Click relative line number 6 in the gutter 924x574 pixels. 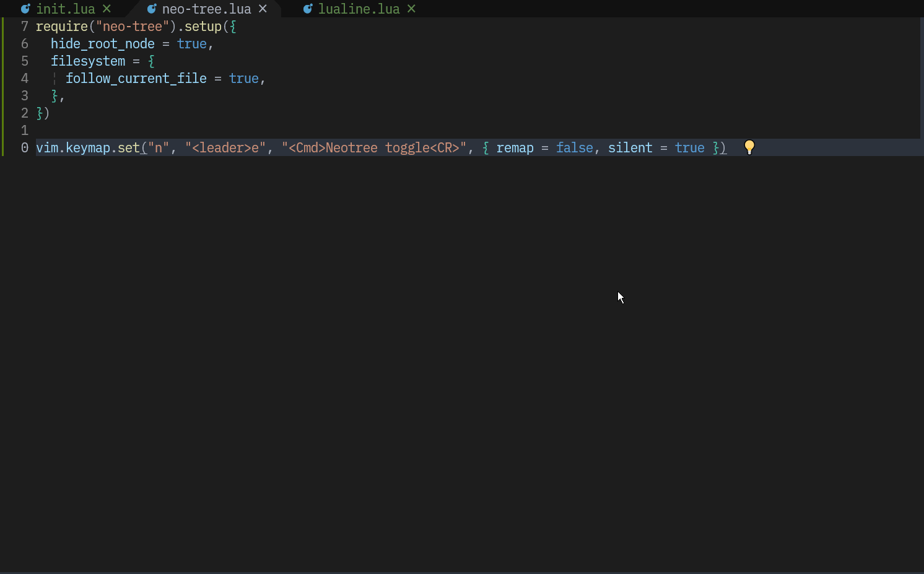coord(25,44)
